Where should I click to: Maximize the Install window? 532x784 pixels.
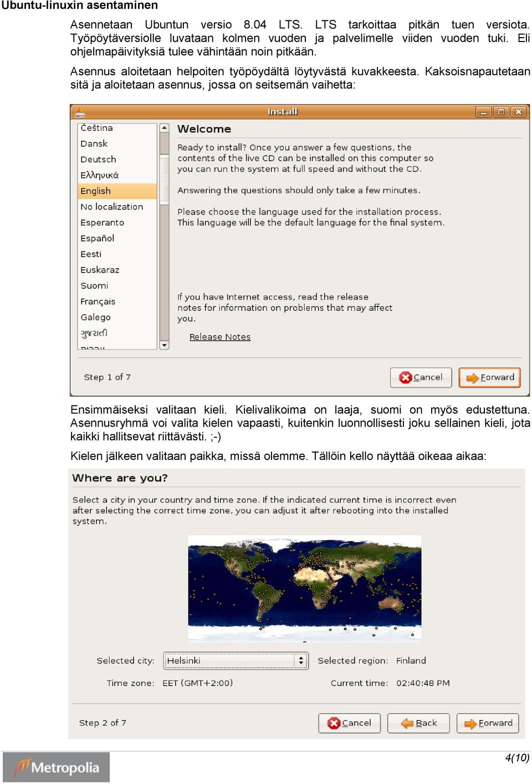tap(501, 112)
